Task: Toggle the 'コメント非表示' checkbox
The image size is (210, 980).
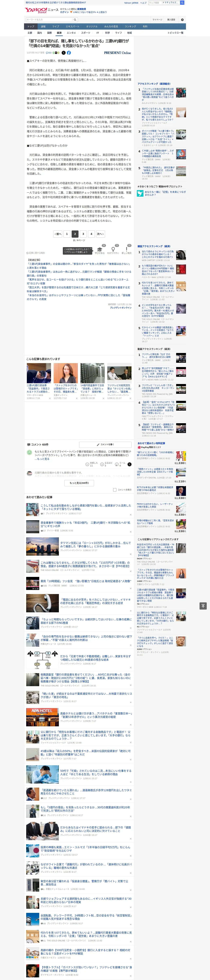Action: [x=115, y=490]
